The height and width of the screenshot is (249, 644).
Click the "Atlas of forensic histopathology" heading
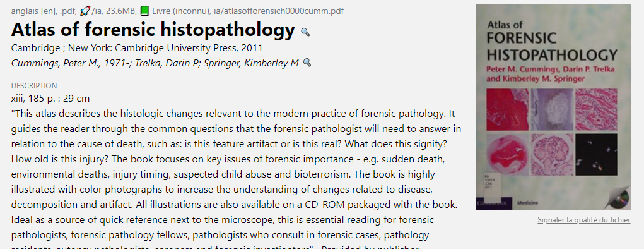(x=153, y=30)
